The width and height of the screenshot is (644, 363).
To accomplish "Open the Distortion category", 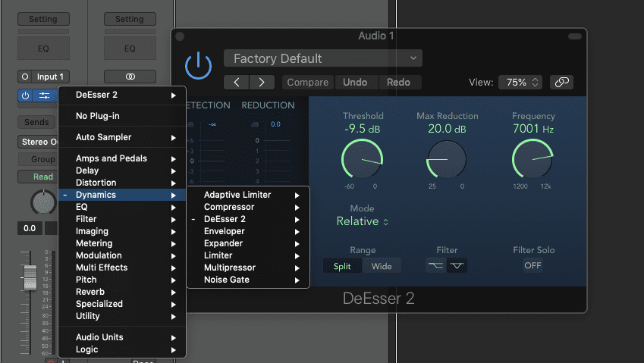I will (122, 183).
